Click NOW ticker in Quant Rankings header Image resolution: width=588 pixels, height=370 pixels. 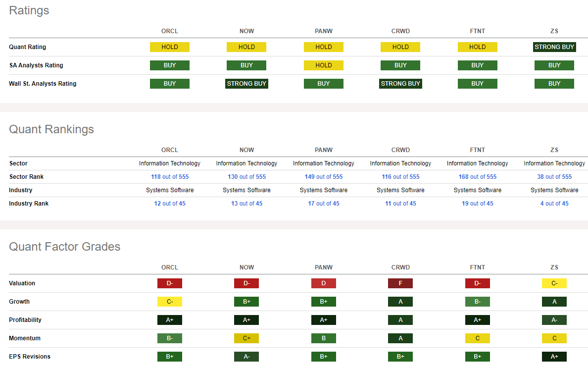tap(247, 150)
